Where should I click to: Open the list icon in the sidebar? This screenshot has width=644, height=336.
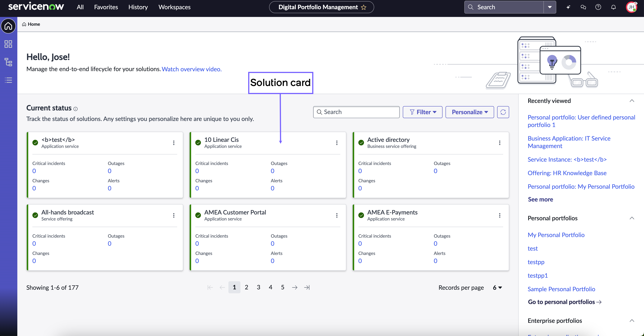pos(8,80)
